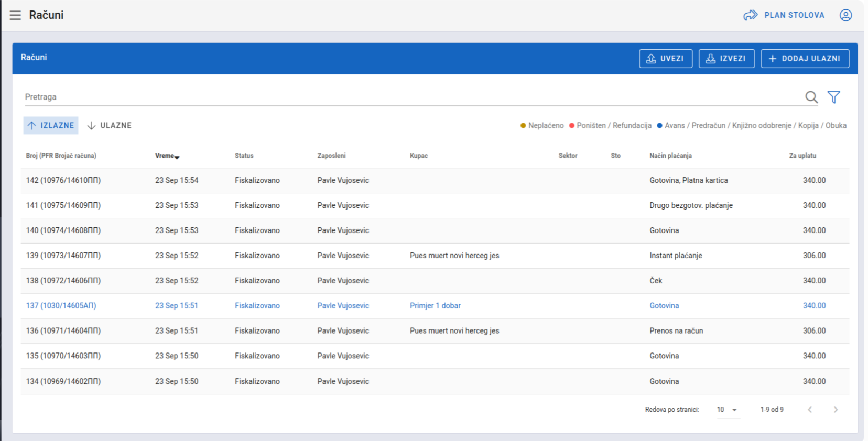
Task: Sort by Način plaćanja column header
Action: (x=671, y=156)
